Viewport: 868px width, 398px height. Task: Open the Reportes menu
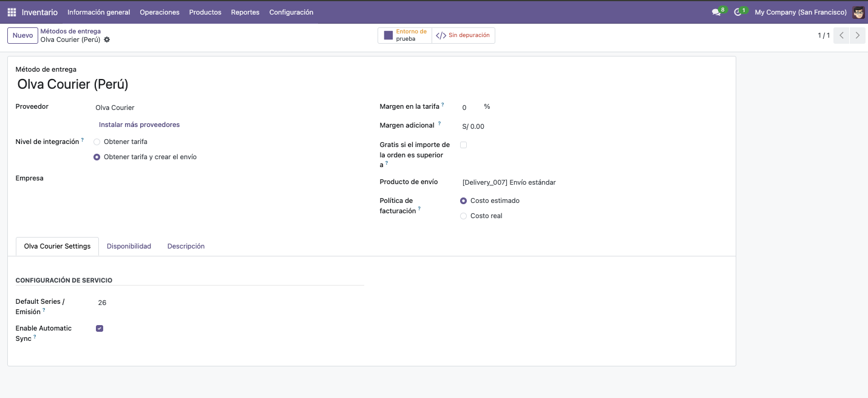point(245,12)
